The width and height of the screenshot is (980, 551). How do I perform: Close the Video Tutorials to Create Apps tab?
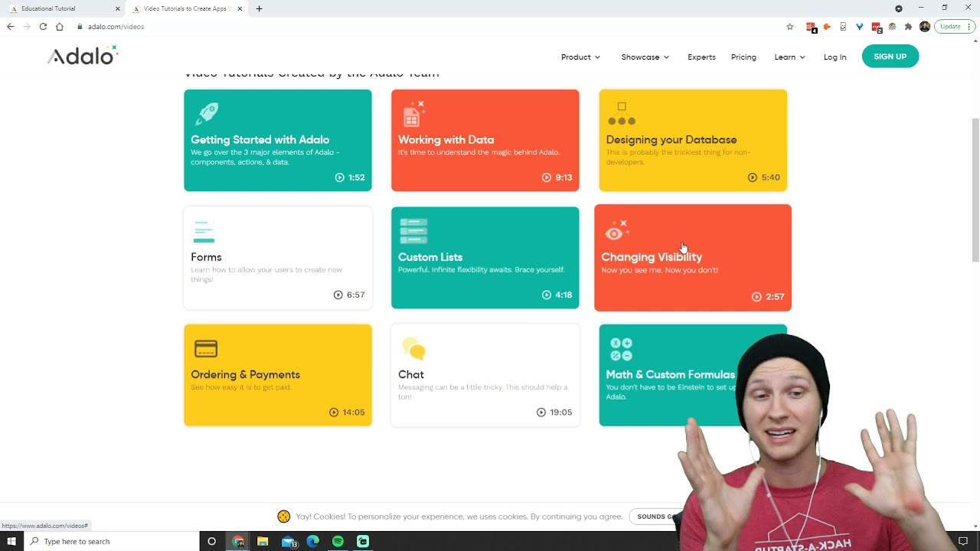click(240, 8)
